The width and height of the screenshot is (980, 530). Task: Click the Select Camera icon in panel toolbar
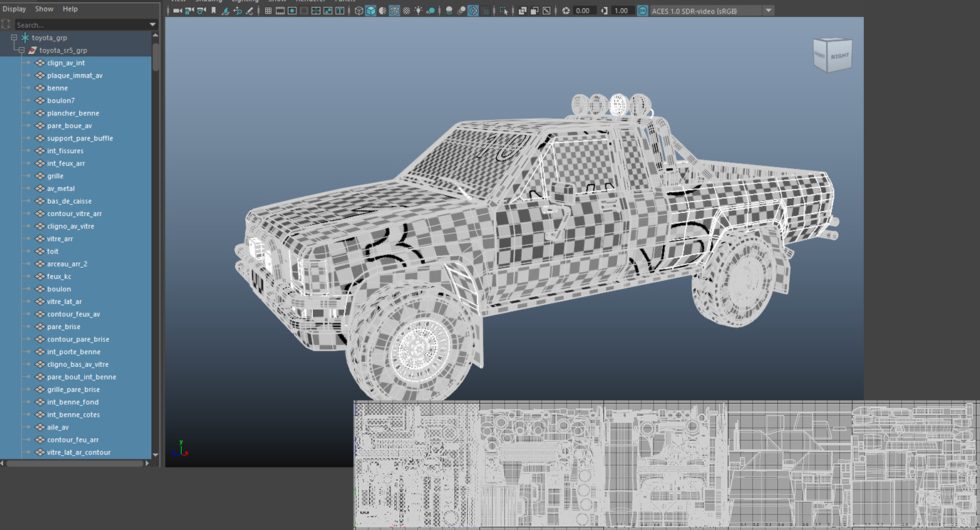pos(177,11)
